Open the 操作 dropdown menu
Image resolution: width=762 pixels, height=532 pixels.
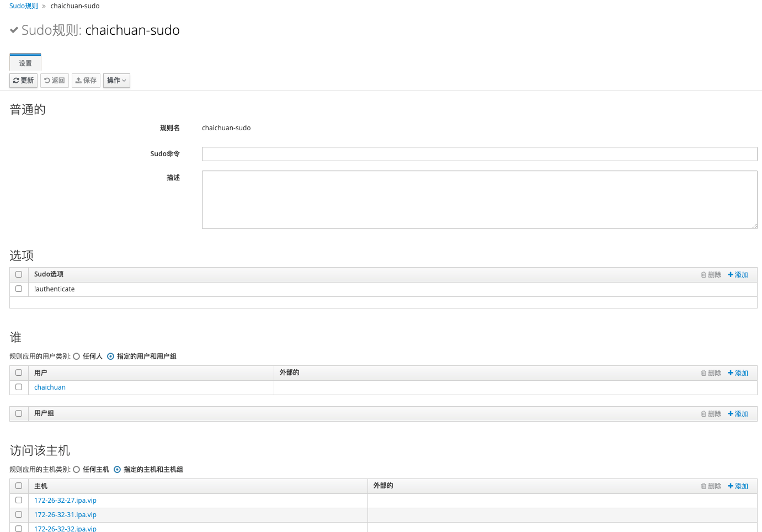pos(116,81)
